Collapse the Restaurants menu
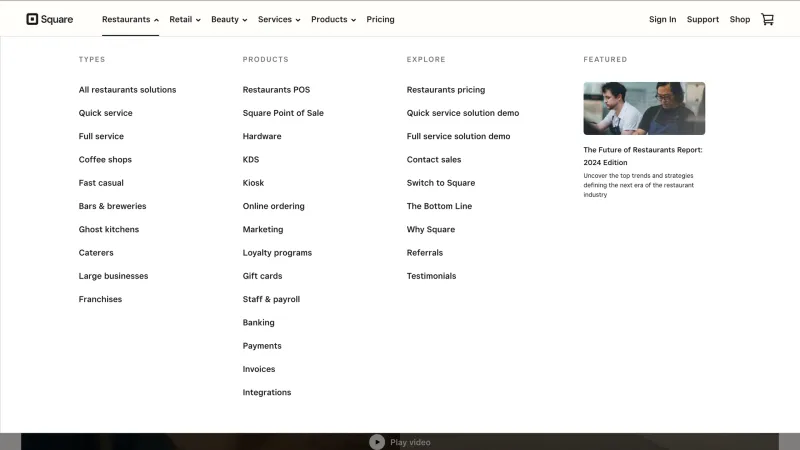Image resolution: width=800 pixels, height=450 pixels. point(130,19)
